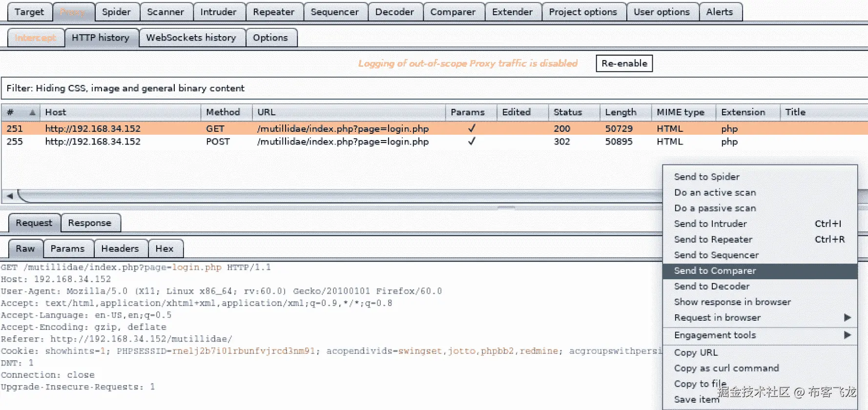
Task: Choose Copy as curl command
Action: tap(760, 368)
